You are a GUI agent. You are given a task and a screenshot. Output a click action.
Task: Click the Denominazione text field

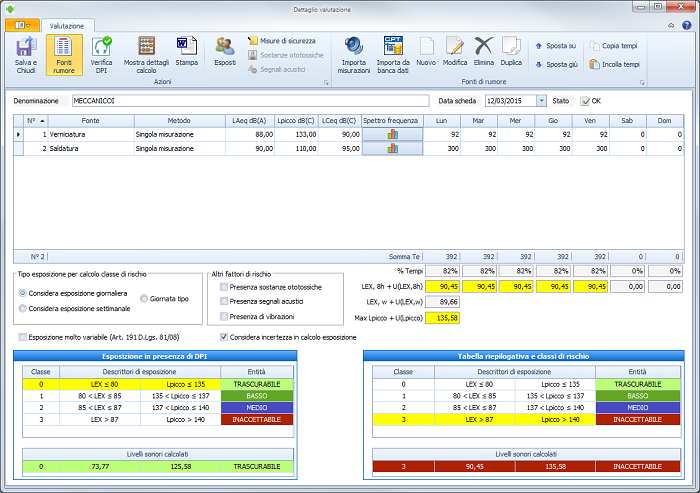251,101
